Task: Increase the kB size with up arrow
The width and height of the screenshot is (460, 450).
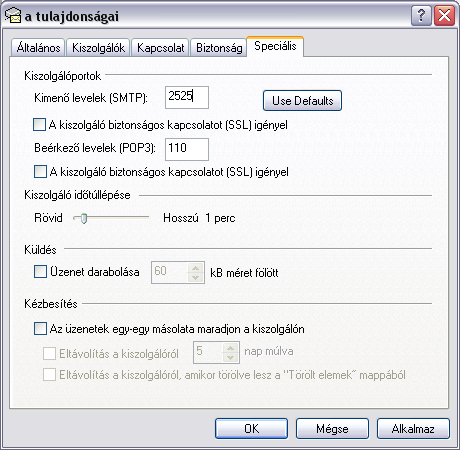Action: pos(196,268)
